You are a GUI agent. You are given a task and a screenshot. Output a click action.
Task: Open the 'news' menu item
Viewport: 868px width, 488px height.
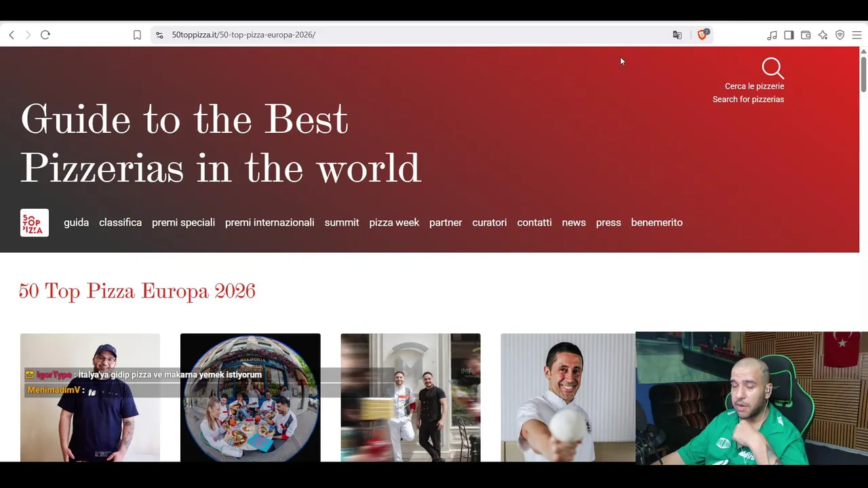pyautogui.click(x=574, y=222)
